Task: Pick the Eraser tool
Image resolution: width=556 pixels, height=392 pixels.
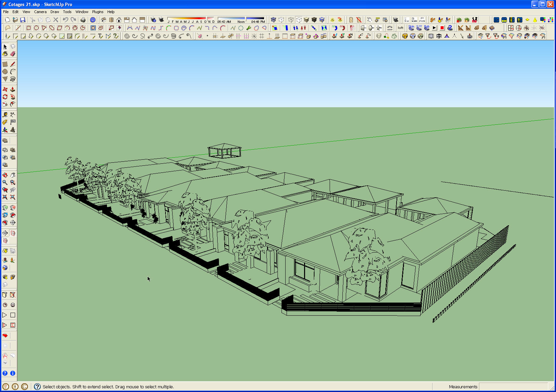Action: (13, 54)
